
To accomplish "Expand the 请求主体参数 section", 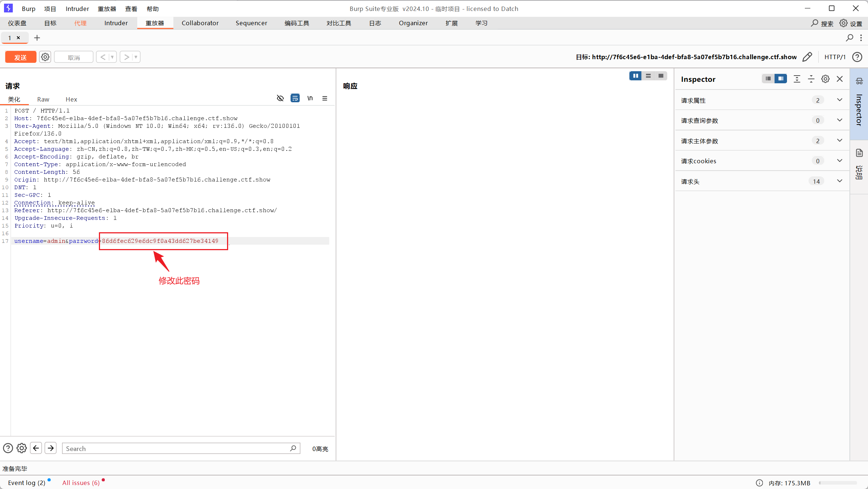I will (840, 141).
